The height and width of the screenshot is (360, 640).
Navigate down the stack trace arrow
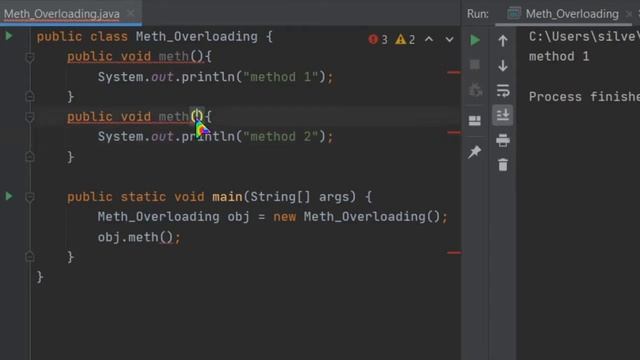point(503,65)
